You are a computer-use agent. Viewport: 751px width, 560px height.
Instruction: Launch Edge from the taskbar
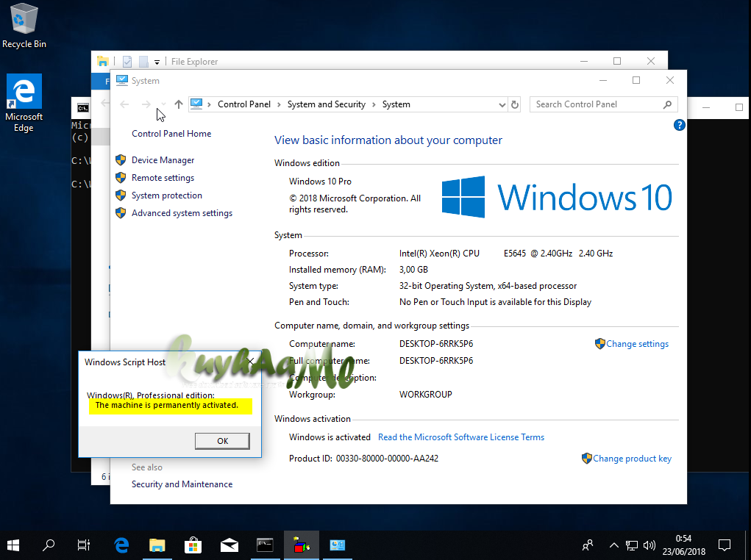[x=121, y=545]
